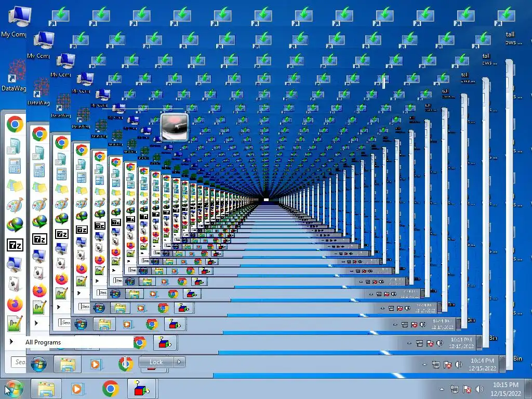This screenshot has height=399, width=532.
Task: Open Chrome in the first nested Start menu
Action: coord(39,135)
